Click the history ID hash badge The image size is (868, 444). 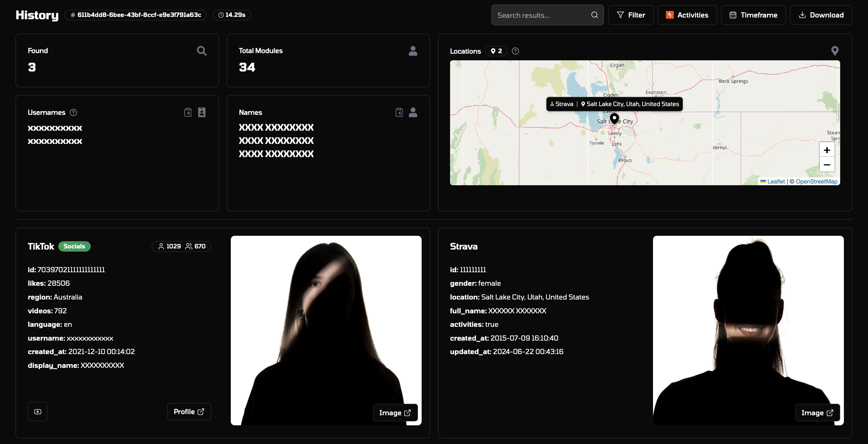click(135, 15)
